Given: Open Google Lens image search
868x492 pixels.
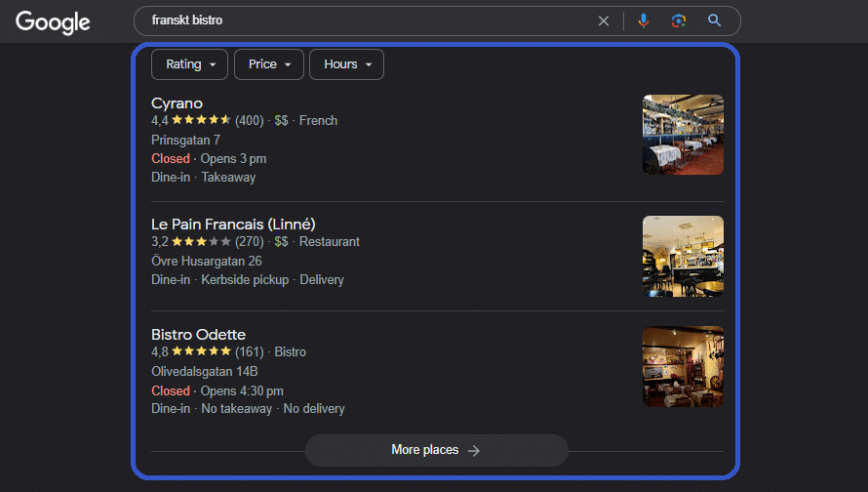Looking at the screenshot, I should point(679,20).
